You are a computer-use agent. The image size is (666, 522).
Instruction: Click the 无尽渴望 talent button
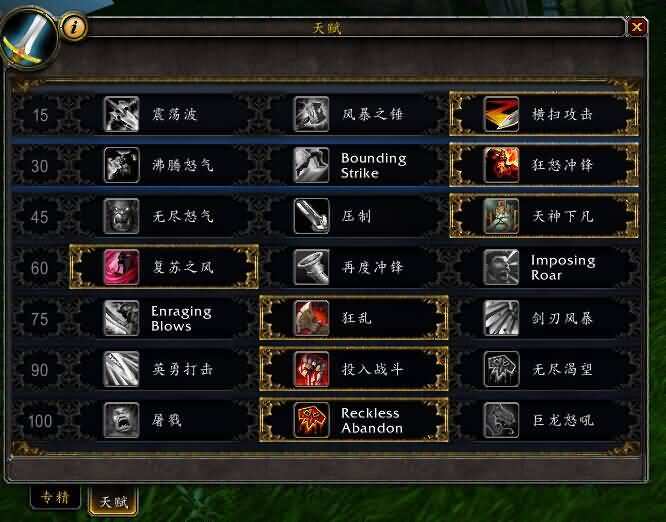point(544,369)
